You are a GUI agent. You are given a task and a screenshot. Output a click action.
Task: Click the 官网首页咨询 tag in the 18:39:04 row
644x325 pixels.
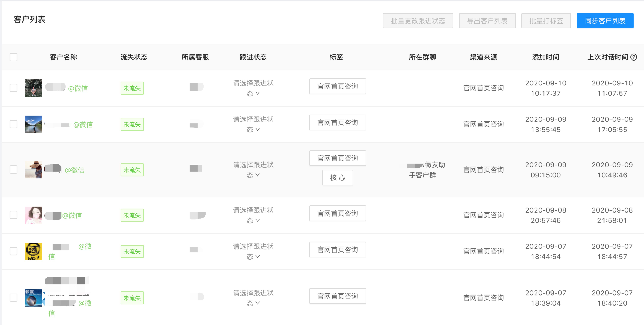click(337, 296)
